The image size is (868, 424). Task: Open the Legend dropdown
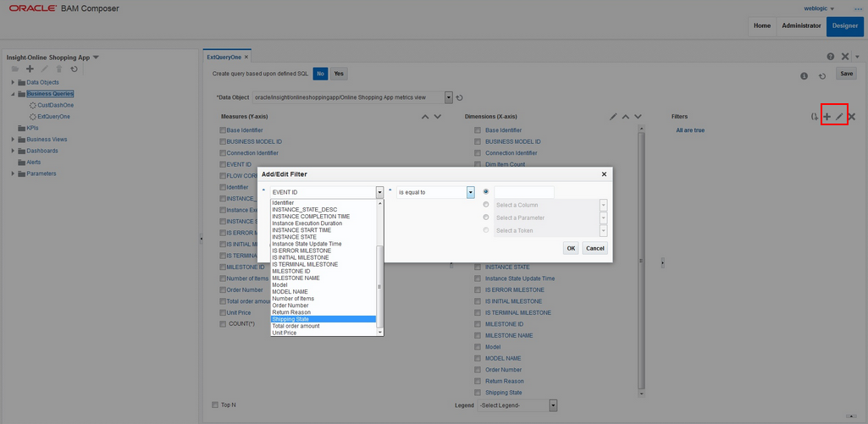point(553,405)
